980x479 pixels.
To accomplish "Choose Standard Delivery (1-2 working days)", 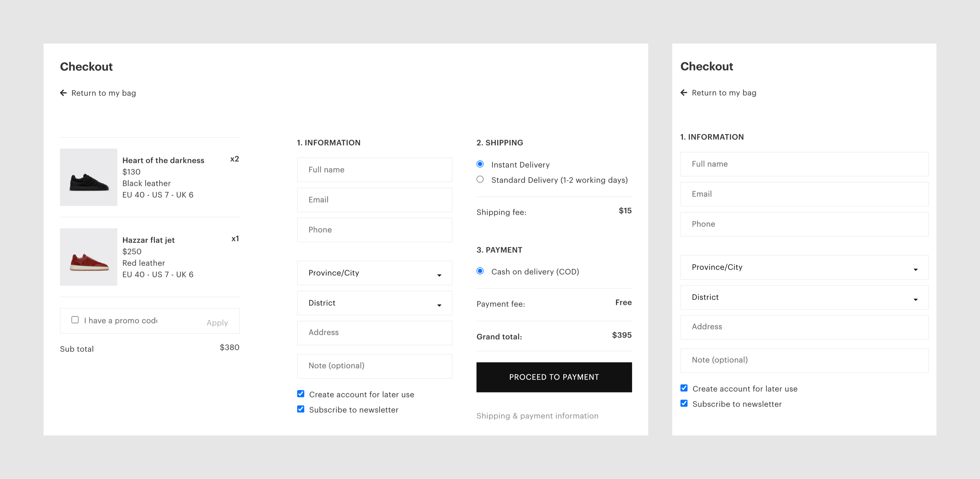I will [x=480, y=179].
